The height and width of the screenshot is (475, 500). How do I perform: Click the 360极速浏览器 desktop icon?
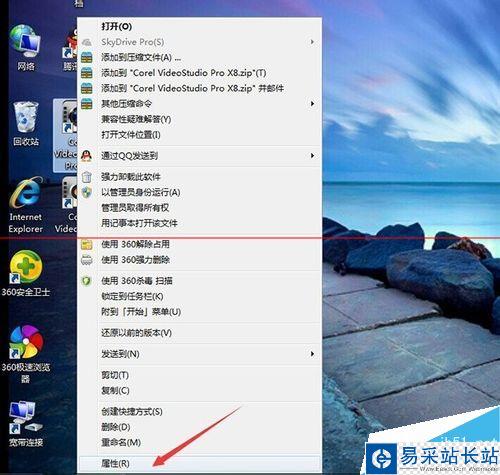coord(26,354)
